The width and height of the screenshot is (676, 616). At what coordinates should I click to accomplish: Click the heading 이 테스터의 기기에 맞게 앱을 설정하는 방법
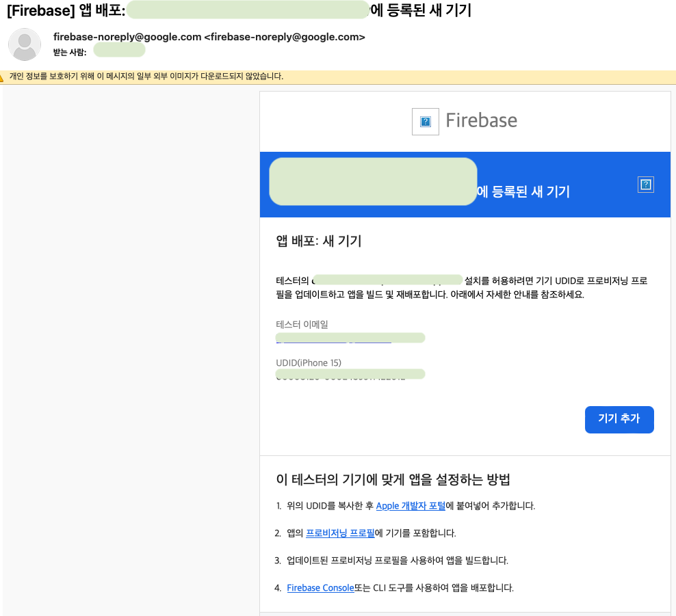point(393,479)
